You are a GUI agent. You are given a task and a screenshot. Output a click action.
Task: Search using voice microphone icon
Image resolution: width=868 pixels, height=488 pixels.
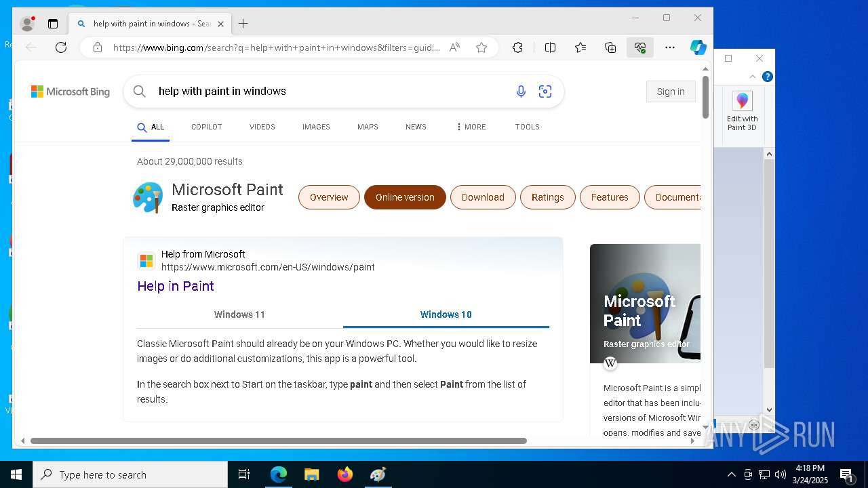(x=521, y=91)
